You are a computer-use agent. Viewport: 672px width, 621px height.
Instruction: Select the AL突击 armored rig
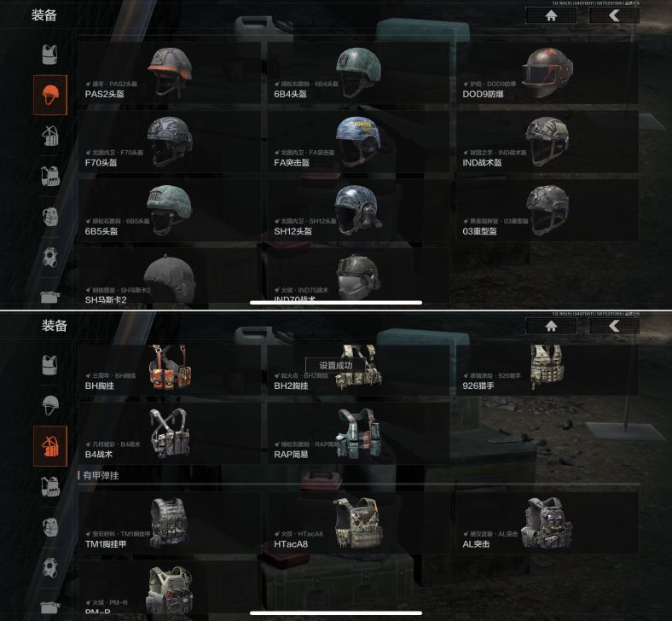click(x=547, y=523)
